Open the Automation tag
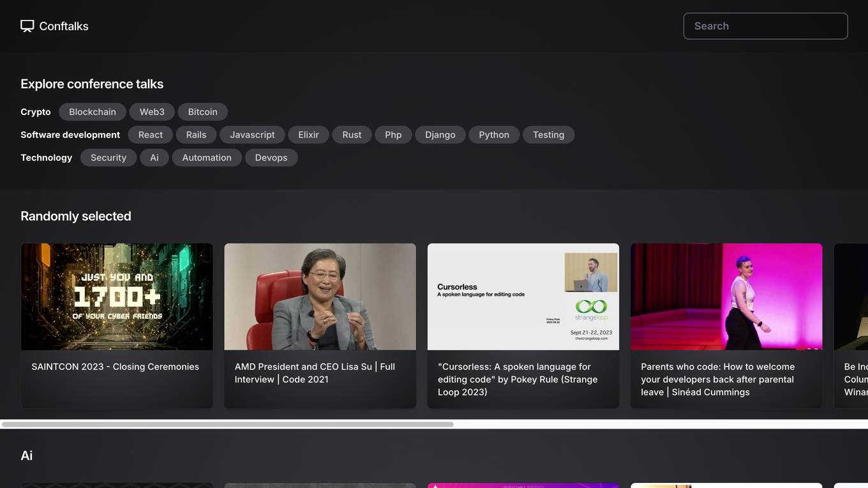868x488 pixels. coord(207,158)
